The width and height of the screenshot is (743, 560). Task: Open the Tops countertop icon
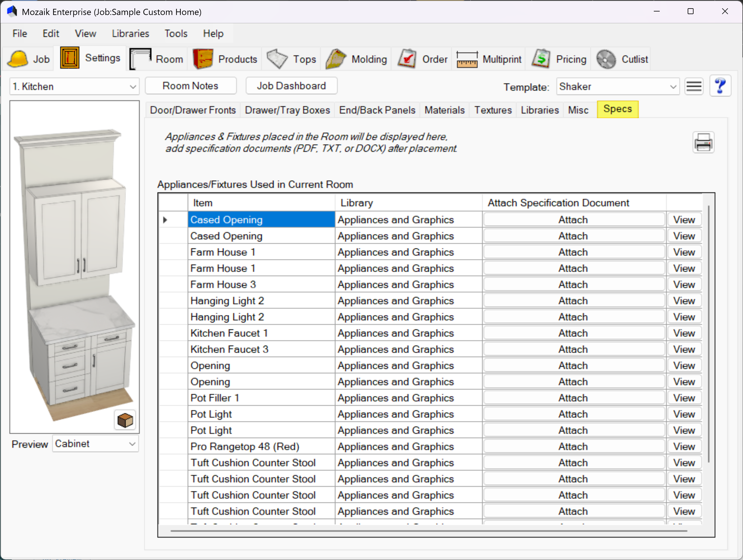point(277,59)
